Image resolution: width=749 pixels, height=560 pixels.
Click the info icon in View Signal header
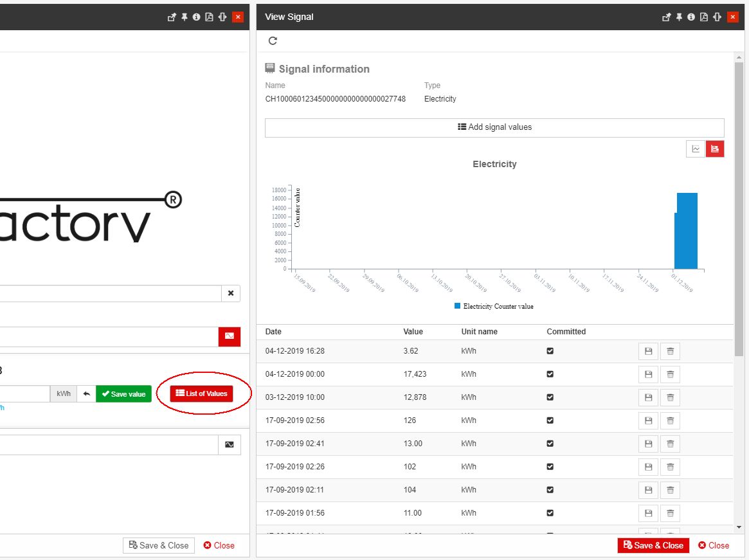click(x=691, y=17)
